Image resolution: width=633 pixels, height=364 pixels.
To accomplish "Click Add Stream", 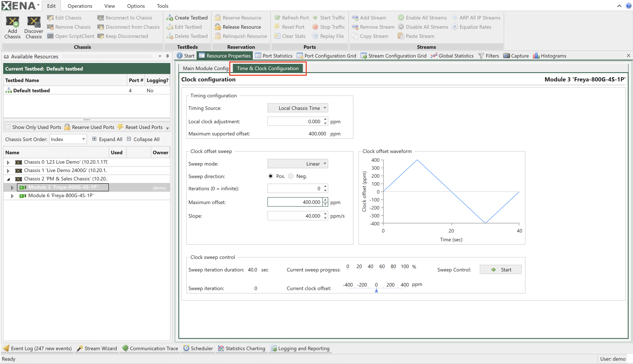I will [369, 18].
